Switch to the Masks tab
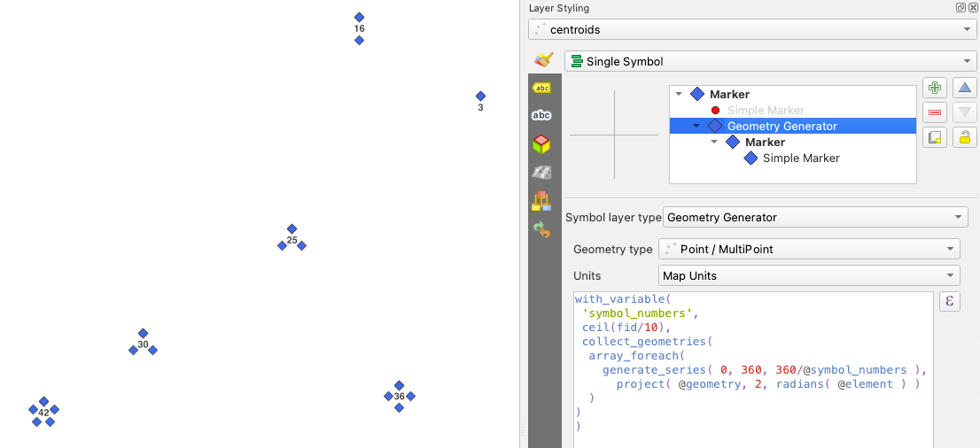The image size is (980, 448). pyautogui.click(x=541, y=115)
